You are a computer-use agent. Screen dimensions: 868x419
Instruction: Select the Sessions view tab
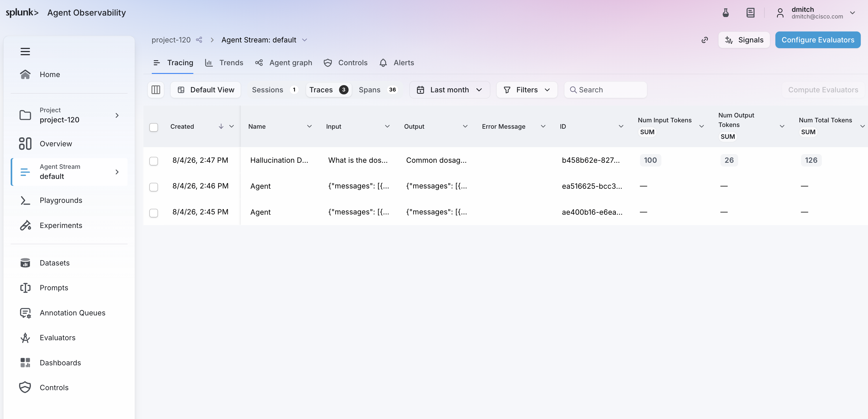coord(275,90)
